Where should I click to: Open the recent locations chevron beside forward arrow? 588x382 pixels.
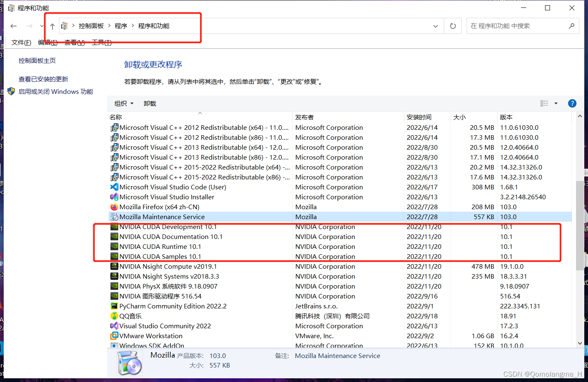[x=41, y=26]
